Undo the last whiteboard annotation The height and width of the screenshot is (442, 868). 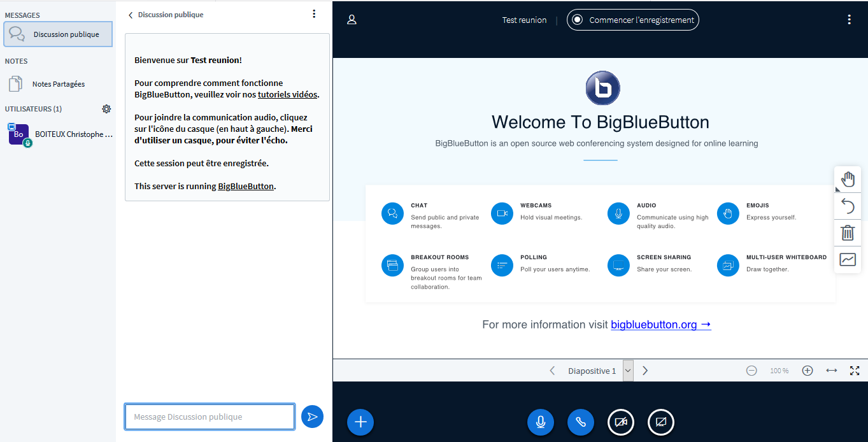848,206
